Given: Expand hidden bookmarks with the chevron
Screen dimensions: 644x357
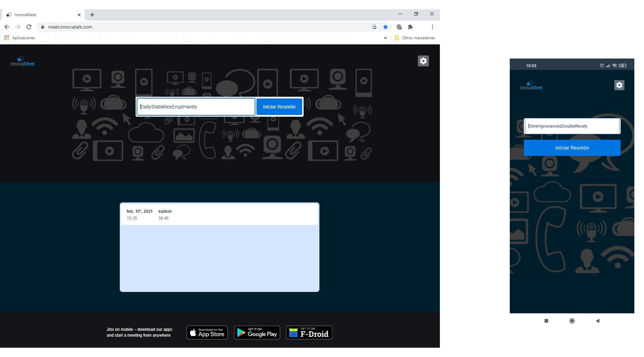Looking at the screenshot, I should [x=385, y=38].
